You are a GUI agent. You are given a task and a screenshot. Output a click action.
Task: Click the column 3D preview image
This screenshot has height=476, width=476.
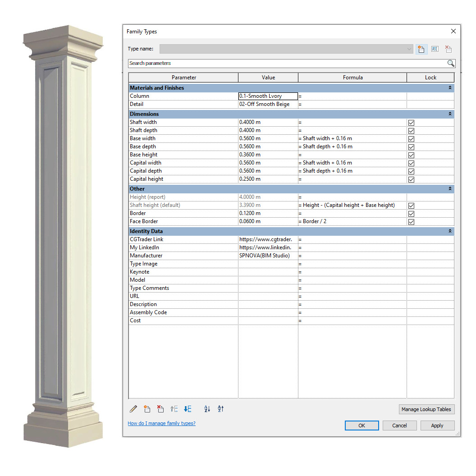(63, 236)
